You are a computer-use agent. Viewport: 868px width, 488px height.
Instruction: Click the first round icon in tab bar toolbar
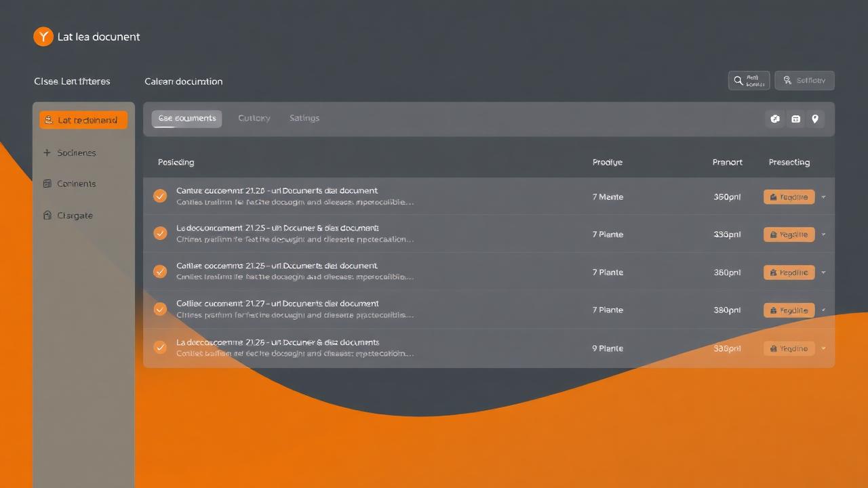(775, 119)
